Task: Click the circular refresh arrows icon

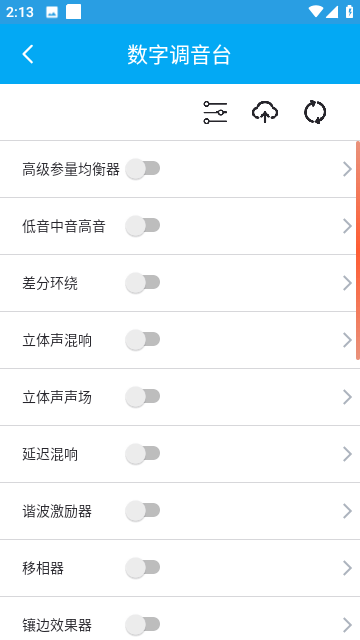Action: pyautogui.click(x=315, y=112)
